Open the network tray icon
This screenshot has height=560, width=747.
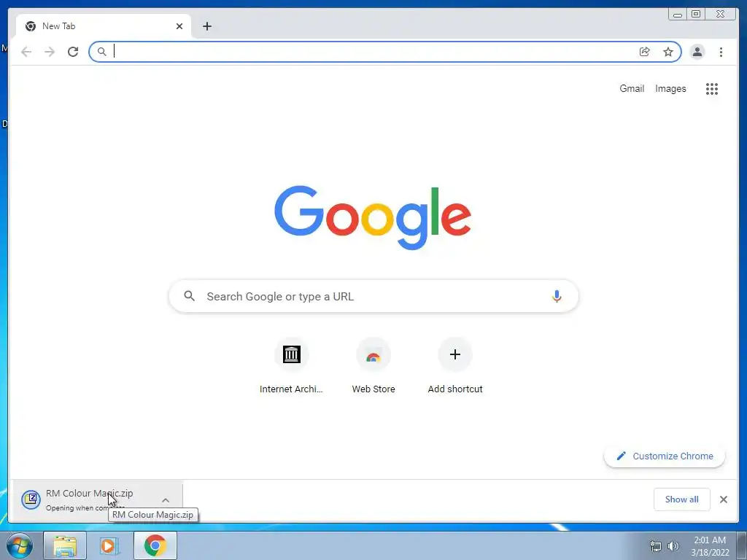tap(656, 546)
